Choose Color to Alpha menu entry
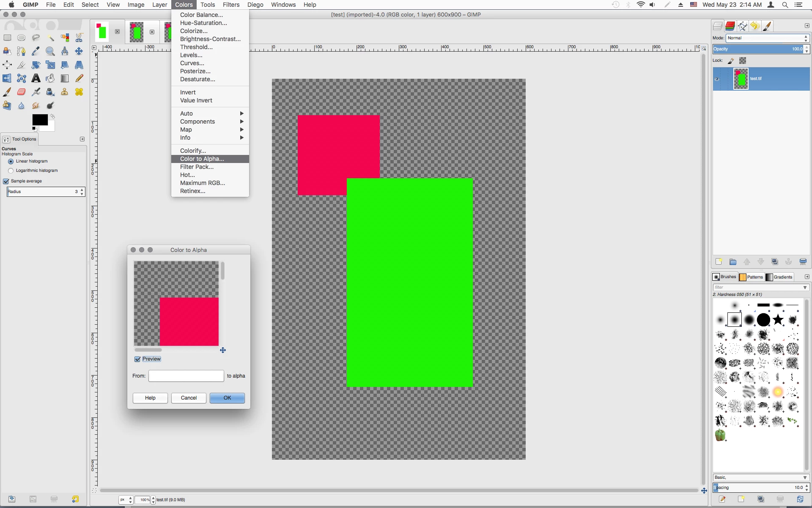This screenshot has height=508, width=812. coord(202,159)
